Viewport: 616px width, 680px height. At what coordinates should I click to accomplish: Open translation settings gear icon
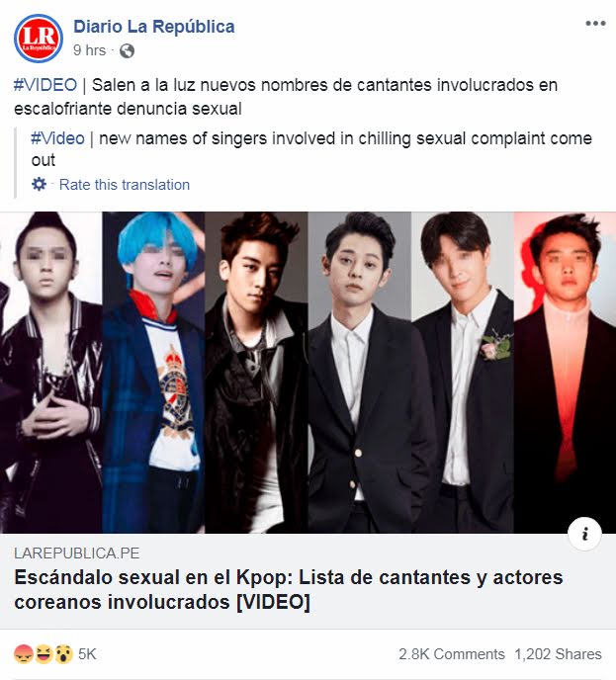click(39, 184)
